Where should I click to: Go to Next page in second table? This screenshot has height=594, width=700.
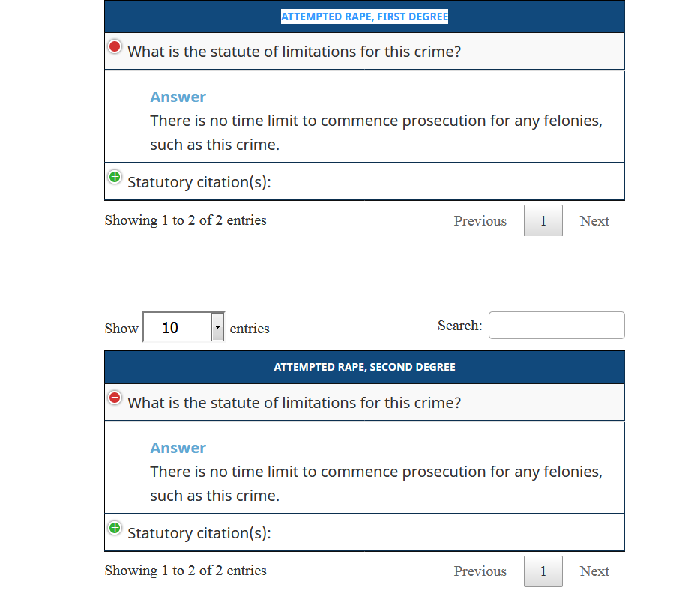pos(594,571)
